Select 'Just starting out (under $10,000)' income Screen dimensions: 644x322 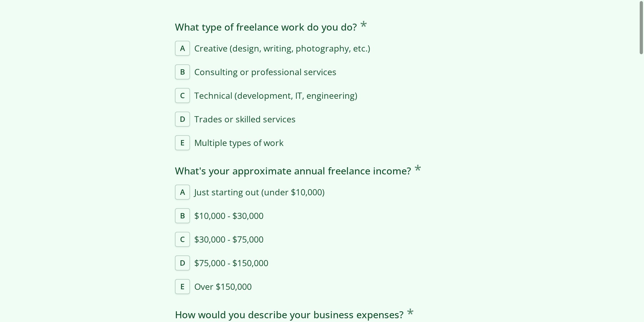coord(259,192)
